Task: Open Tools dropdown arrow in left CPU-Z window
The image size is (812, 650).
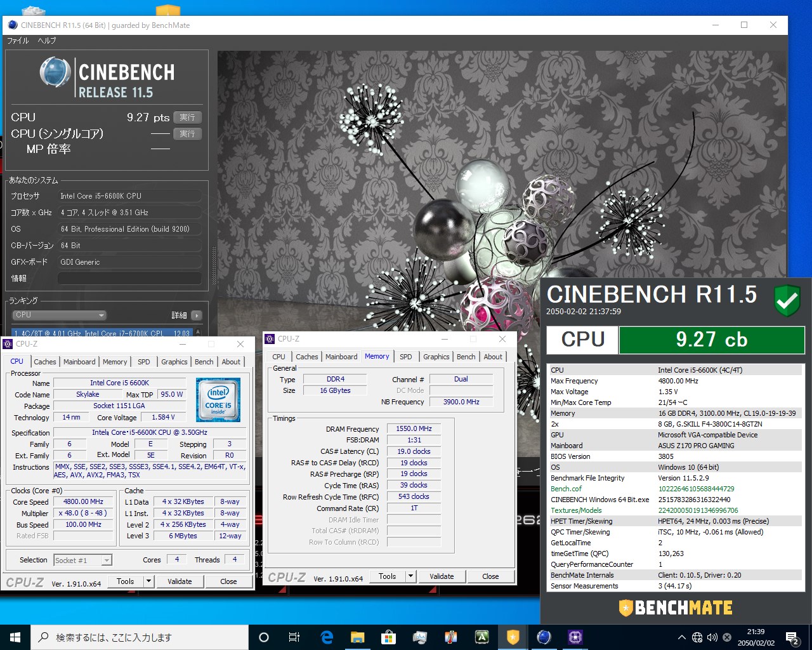Action: click(148, 581)
